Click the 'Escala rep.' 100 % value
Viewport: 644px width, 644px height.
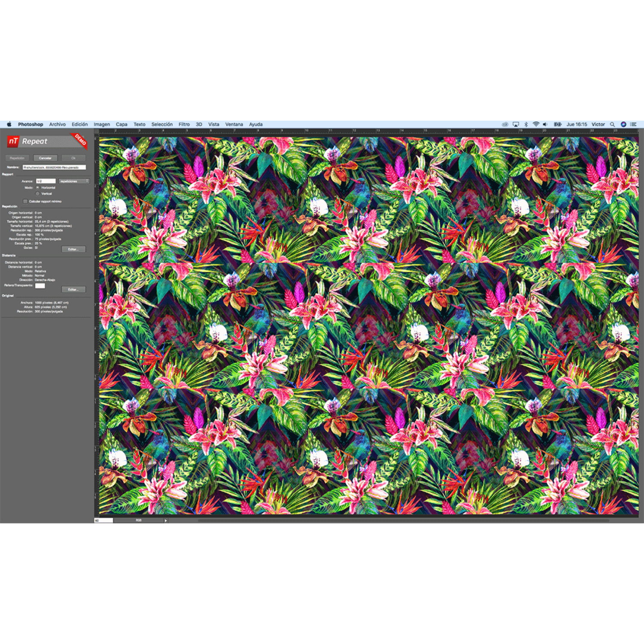tap(39, 234)
